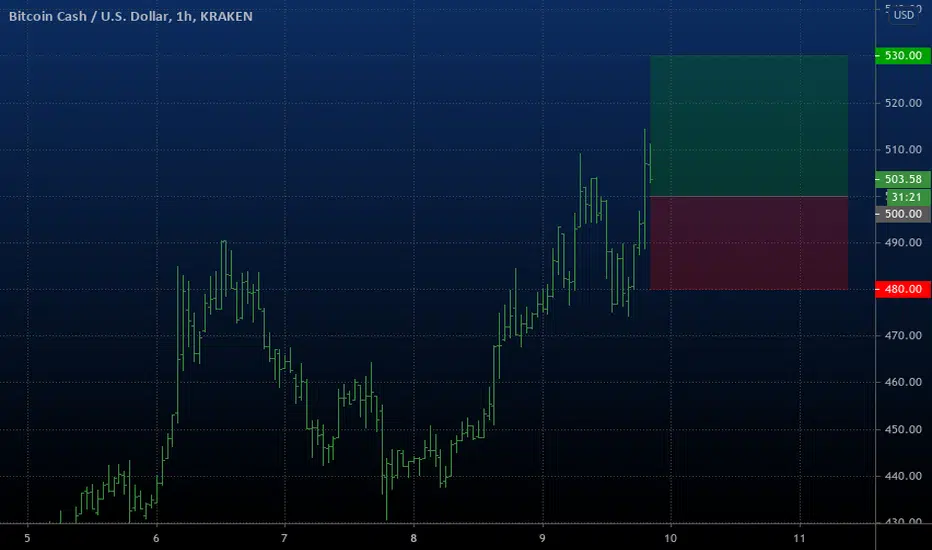This screenshot has height=550, width=932.
Task: Click the 440.00 price axis label
Action: 903,476
